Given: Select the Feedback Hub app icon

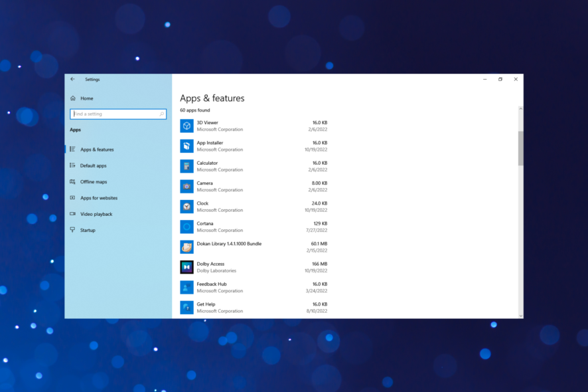Looking at the screenshot, I should [186, 288].
